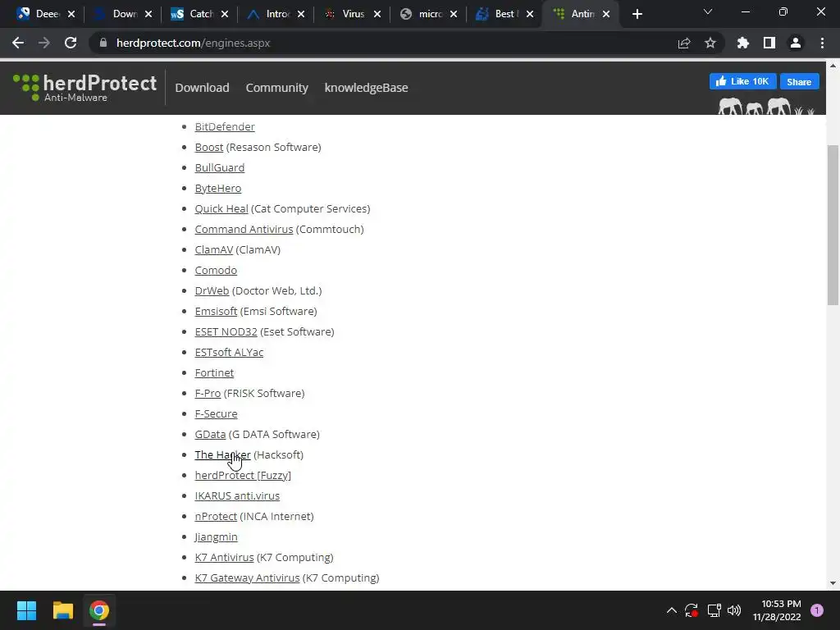Share this page via the share icon
The width and height of the screenshot is (840, 630).
click(684, 43)
